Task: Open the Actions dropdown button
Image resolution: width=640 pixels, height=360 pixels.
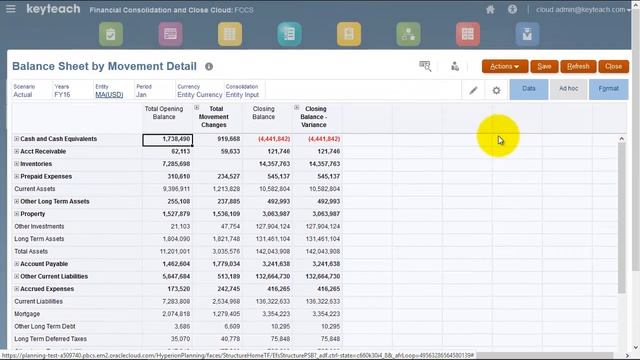Action: point(505,67)
